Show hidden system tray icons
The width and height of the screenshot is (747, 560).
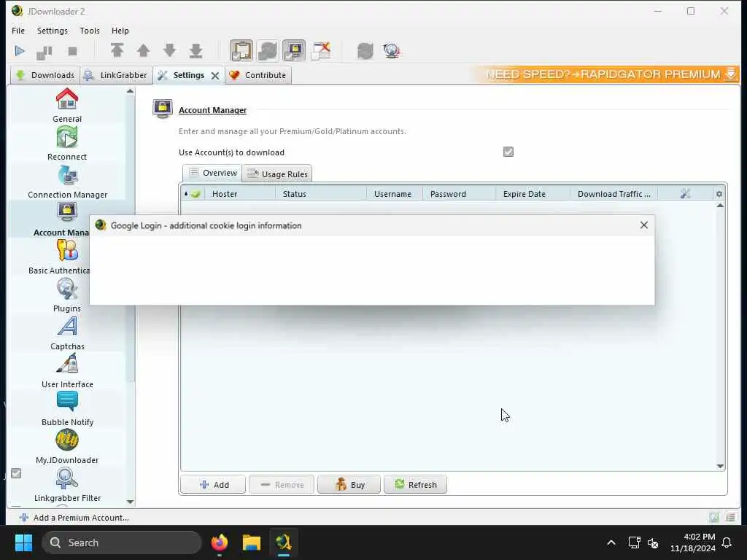pyautogui.click(x=611, y=542)
